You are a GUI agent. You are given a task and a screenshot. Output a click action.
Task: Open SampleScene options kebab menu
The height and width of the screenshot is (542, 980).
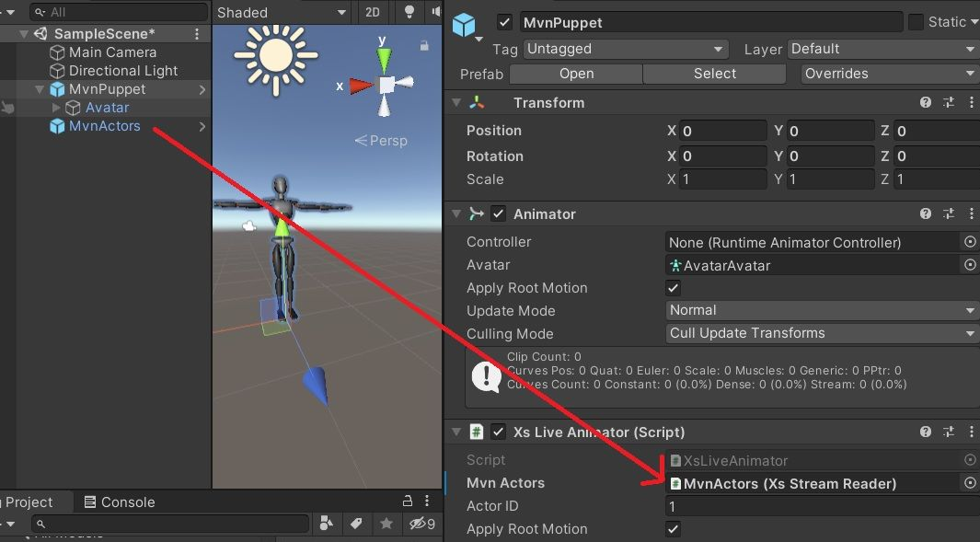click(x=197, y=34)
